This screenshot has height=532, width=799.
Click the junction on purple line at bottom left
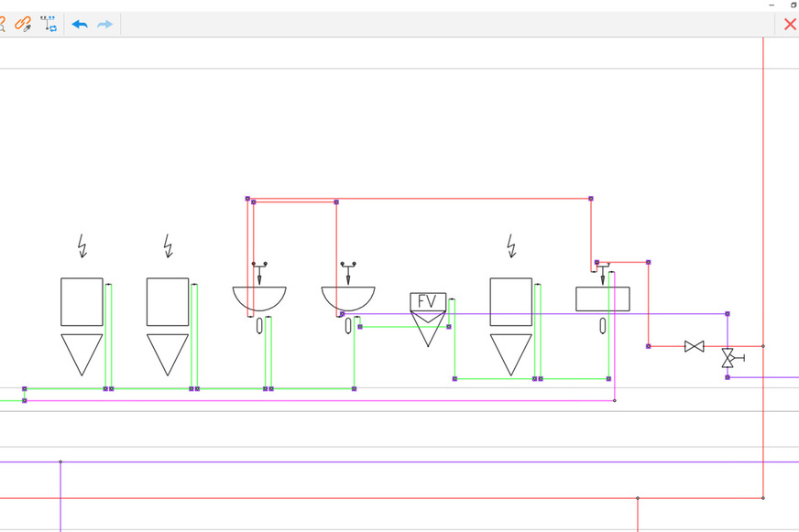(x=60, y=461)
